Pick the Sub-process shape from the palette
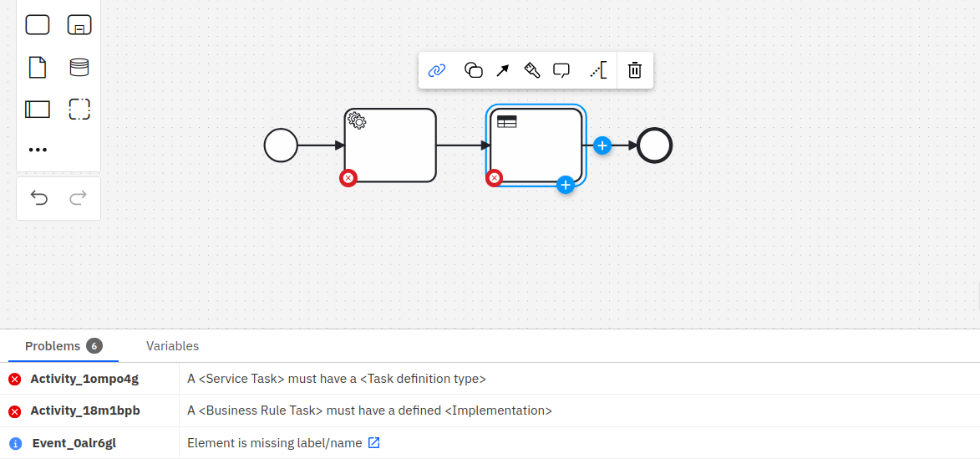The width and height of the screenshot is (980, 459). coord(79,25)
